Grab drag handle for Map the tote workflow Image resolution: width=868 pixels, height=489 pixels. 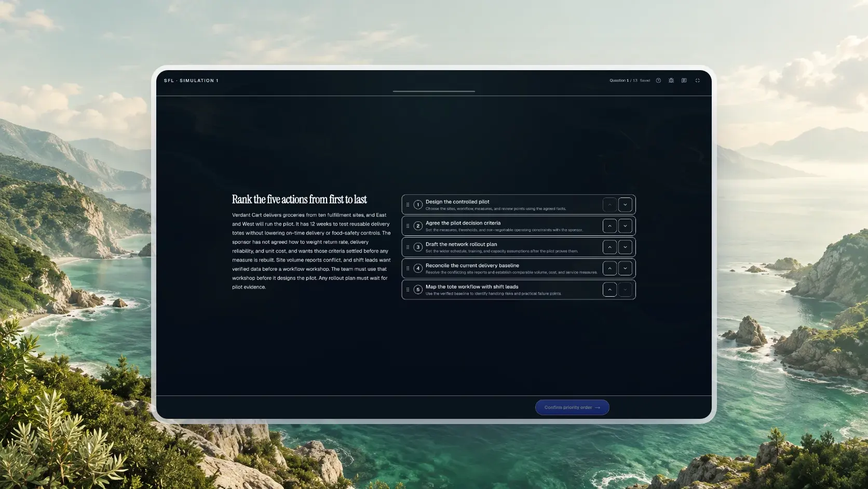[408, 290]
